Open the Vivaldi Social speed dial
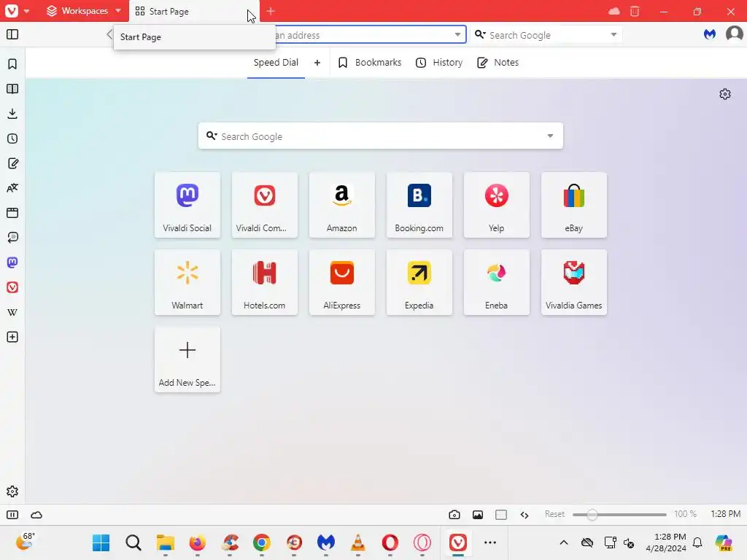The width and height of the screenshot is (747, 560). (x=187, y=205)
